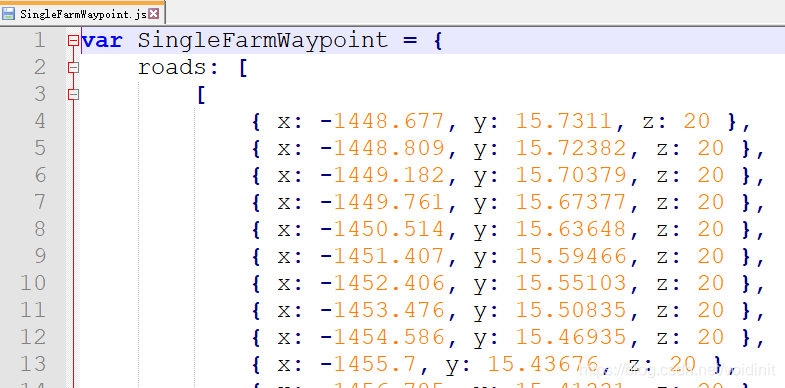Click line number 10 in the margin

(x=33, y=284)
